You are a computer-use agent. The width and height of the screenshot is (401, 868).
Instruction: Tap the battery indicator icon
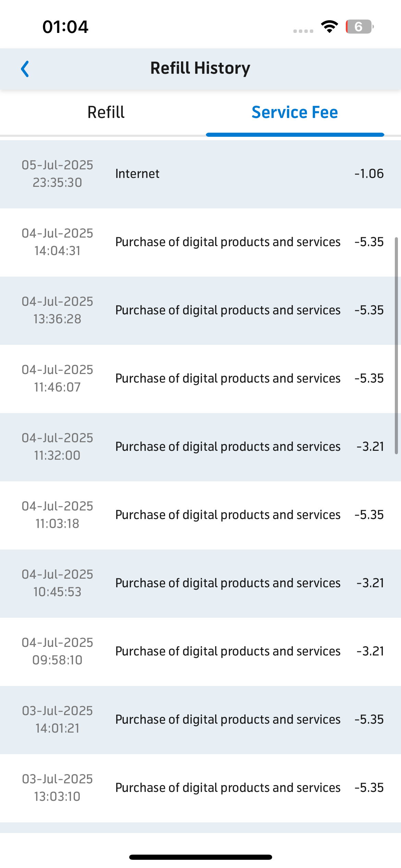click(x=360, y=27)
